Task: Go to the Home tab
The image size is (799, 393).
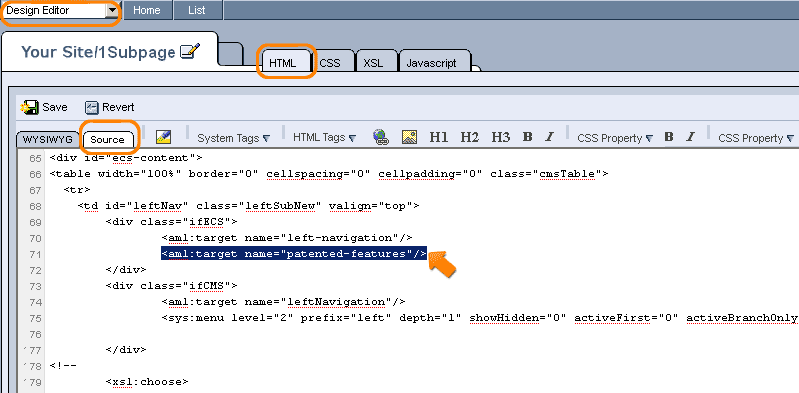Action: [147, 10]
